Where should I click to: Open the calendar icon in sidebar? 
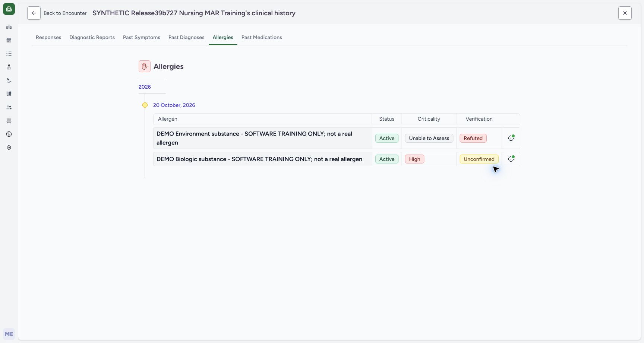pyautogui.click(x=9, y=40)
